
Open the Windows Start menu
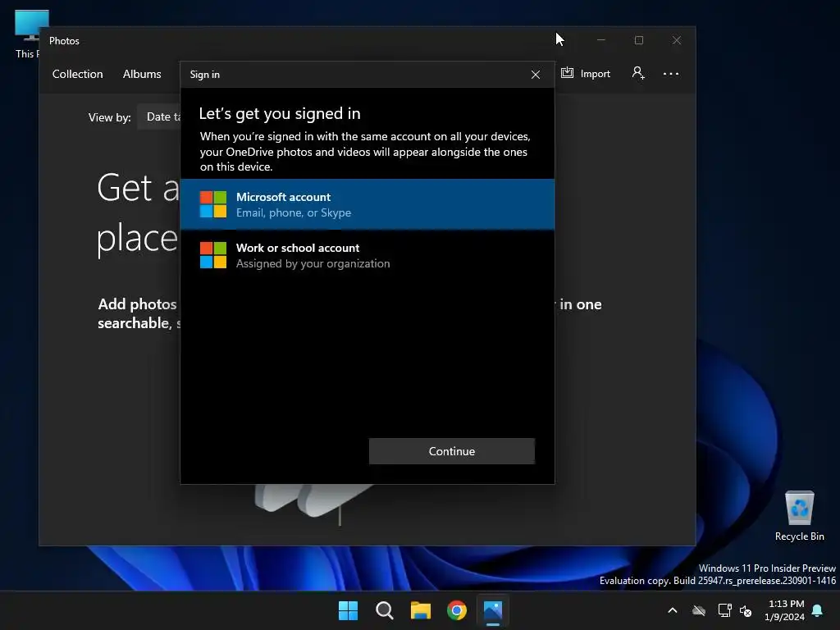pyautogui.click(x=348, y=610)
